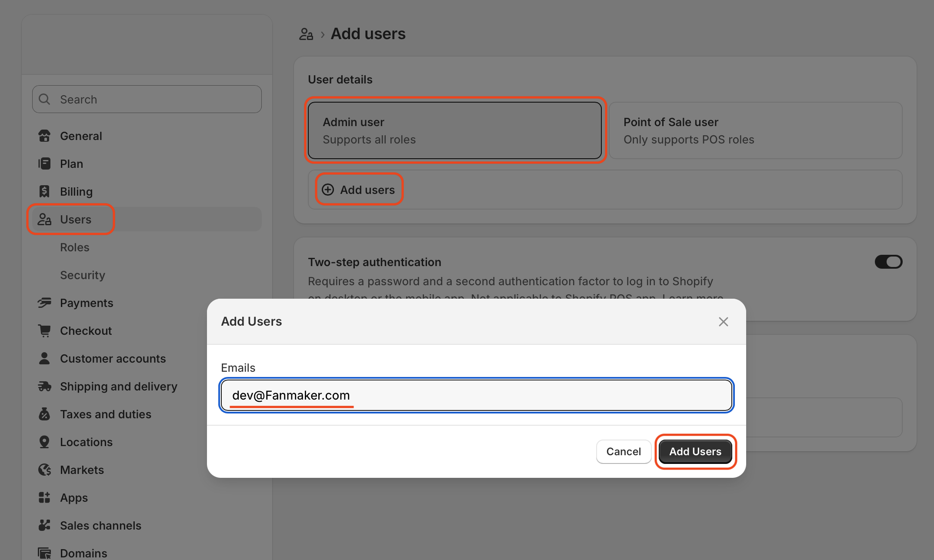Screen dimensions: 934x560
Task: Click the Checkout cart icon
Action: 44,330
